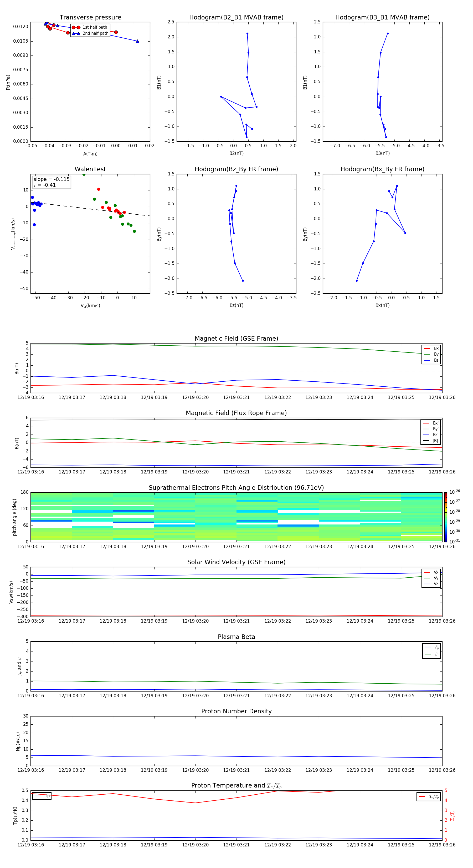The height and width of the screenshot is (868, 473).
Task: Click the Te/Tp legend box
Action: pos(429,797)
